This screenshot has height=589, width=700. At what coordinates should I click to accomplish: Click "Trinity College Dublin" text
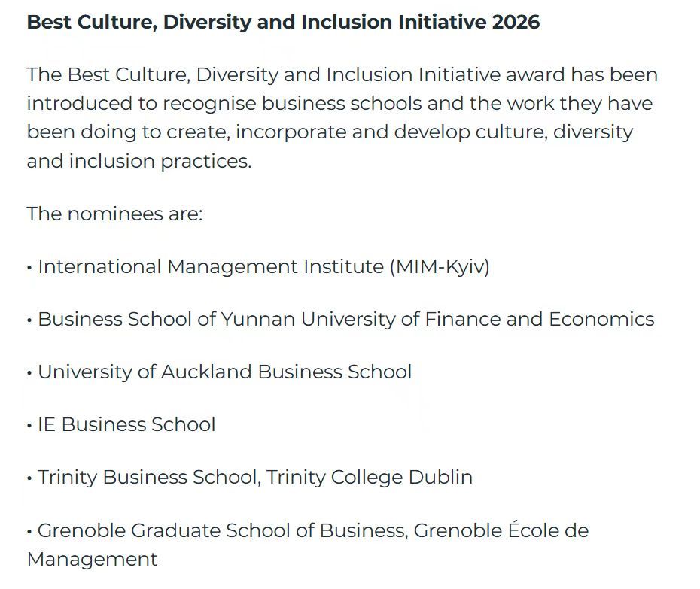point(370,478)
